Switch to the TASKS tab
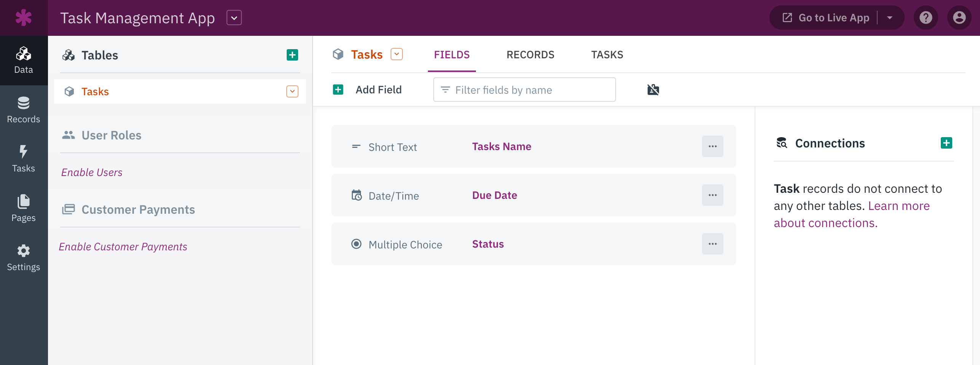Viewport: 980px width, 365px height. 607,55
